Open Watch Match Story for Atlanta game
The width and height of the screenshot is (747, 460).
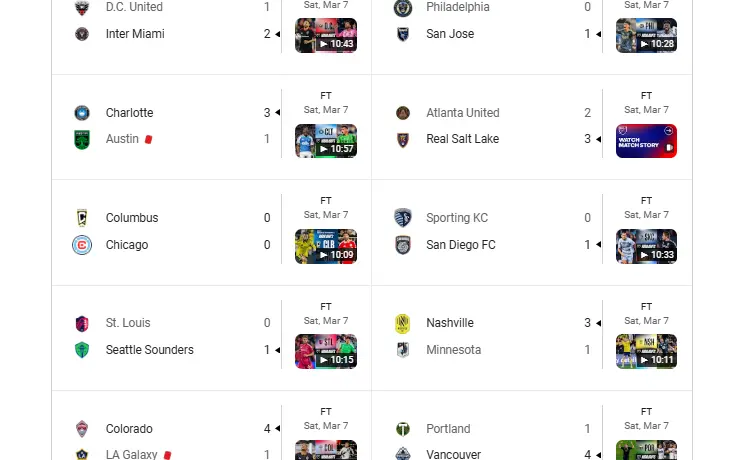(646, 141)
